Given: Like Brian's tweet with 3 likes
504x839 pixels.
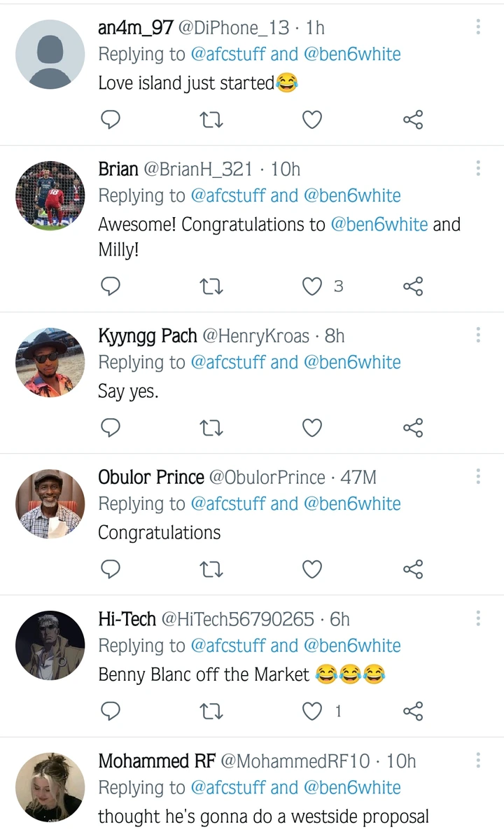Looking at the screenshot, I should [312, 286].
